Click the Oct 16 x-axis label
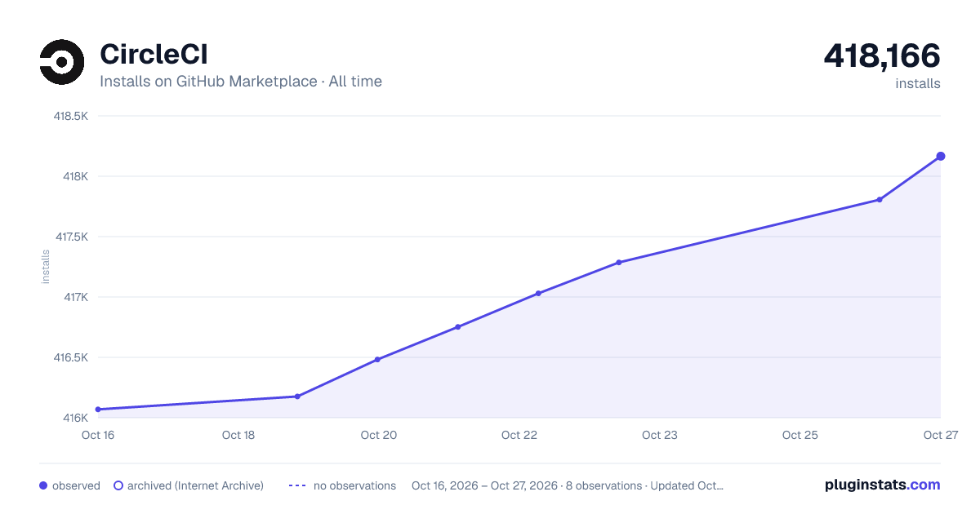This screenshot has width=980, height=514. coord(98,435)
